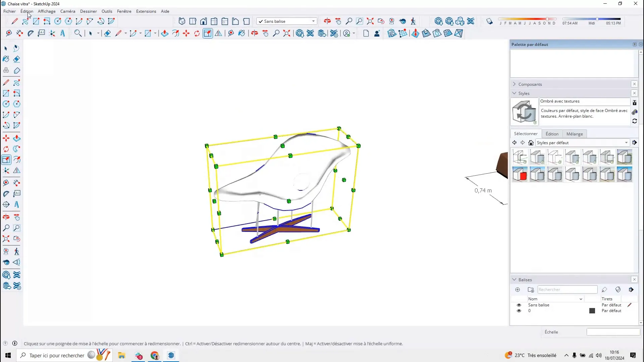
Task: Open Extensions menu in menu bar
Action: pyautogui.click(x=146, y=11)
